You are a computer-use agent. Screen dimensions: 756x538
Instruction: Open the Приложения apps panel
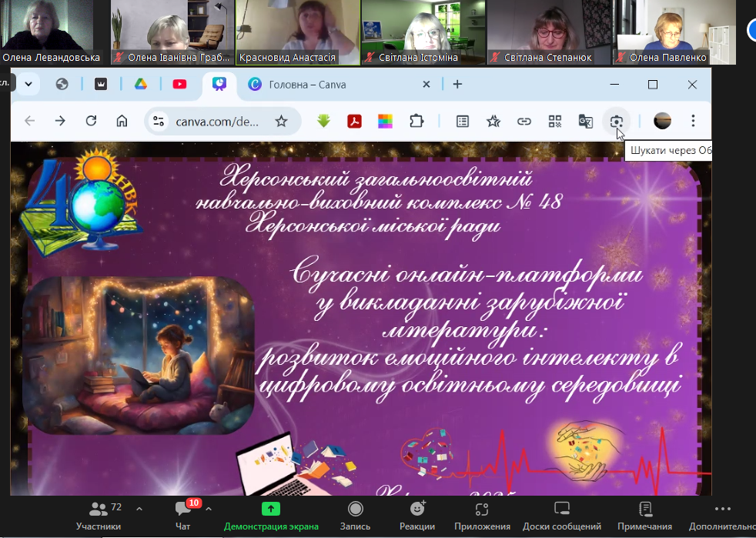tap(482, 515)
